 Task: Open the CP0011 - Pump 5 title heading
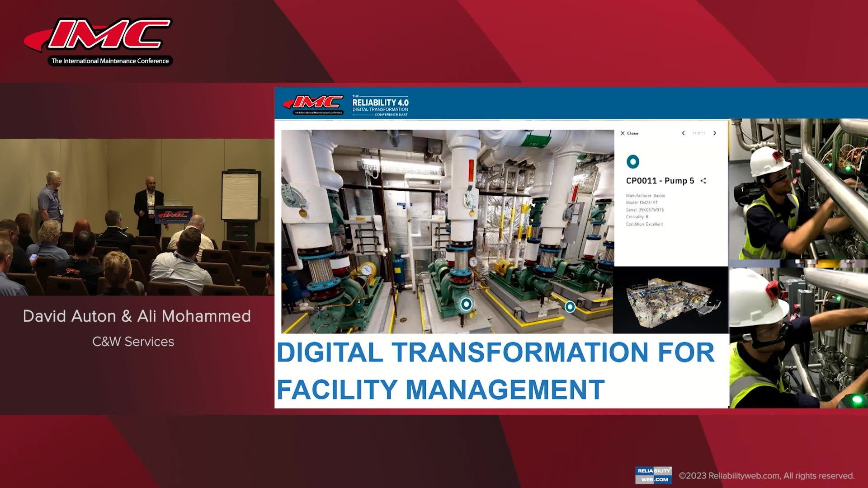point(660,181)
